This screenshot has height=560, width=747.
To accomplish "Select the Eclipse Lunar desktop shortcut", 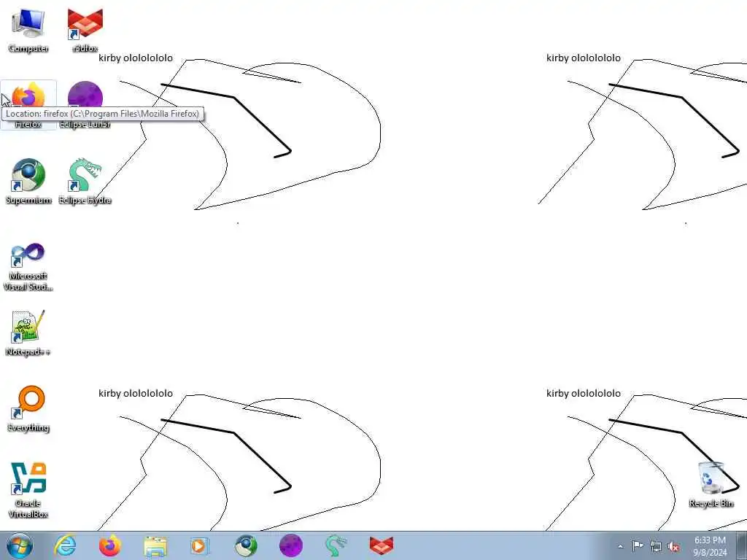I will tap(85, 105).
